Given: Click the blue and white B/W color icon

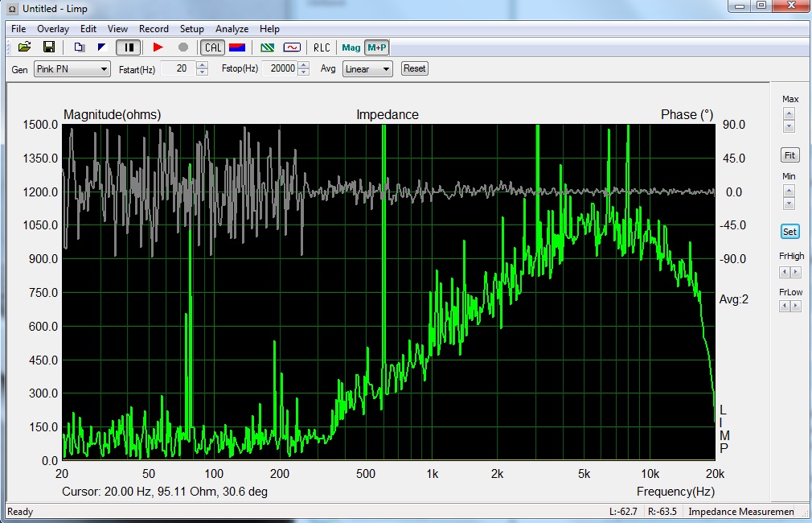Looking at the screenshot, I should [x=102, y=47].
